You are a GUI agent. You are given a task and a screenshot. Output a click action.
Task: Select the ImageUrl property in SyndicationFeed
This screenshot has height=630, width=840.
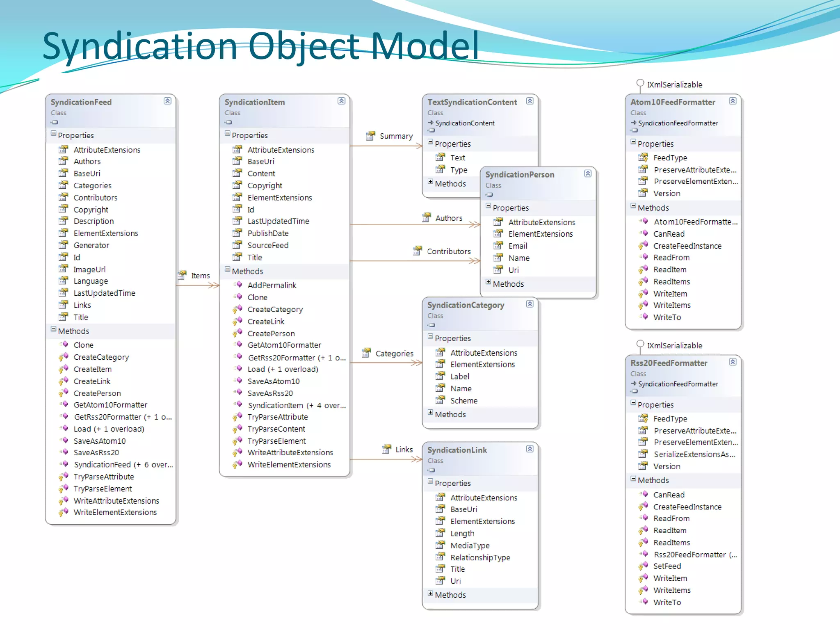click(89, 269)
